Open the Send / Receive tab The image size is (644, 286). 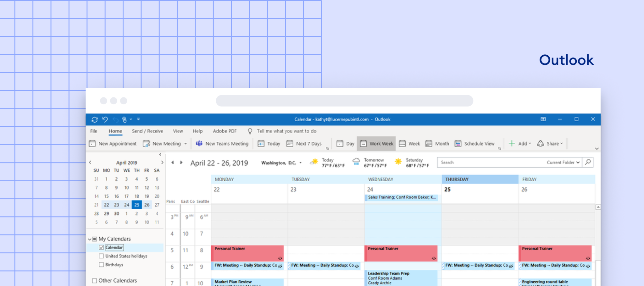[x=147, y=131]
